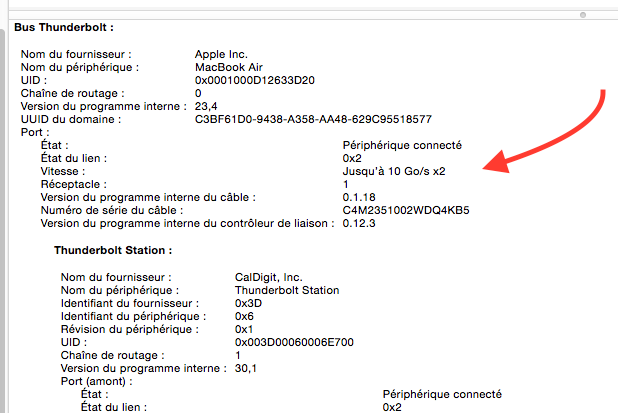
Task: Click firmware version value '23,4'
Action: coord(206,106)
